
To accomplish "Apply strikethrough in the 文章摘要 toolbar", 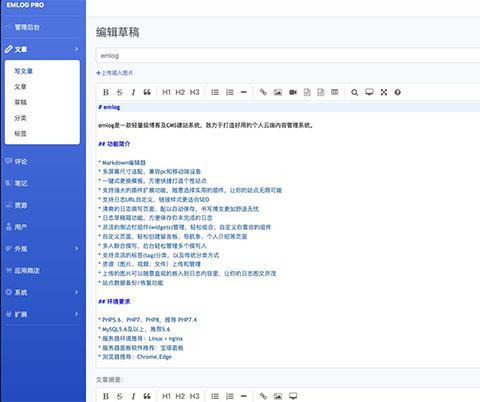I will click(120, 396).
